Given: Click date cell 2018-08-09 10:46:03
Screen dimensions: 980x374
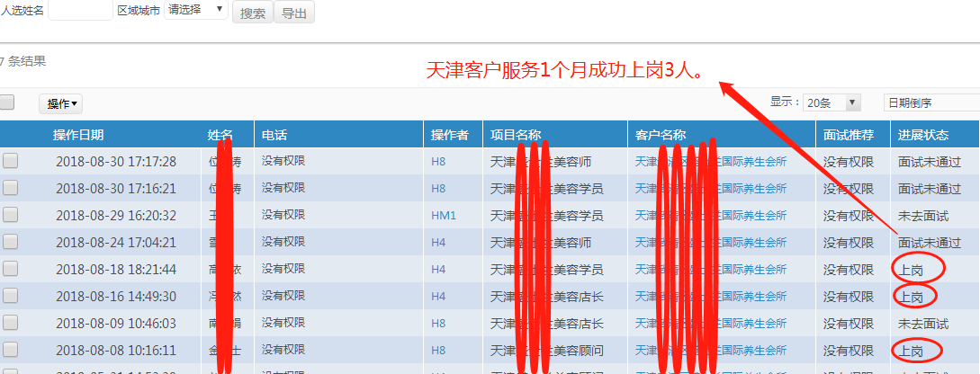Looking at the screenshot, I should (x=116, y=324).
